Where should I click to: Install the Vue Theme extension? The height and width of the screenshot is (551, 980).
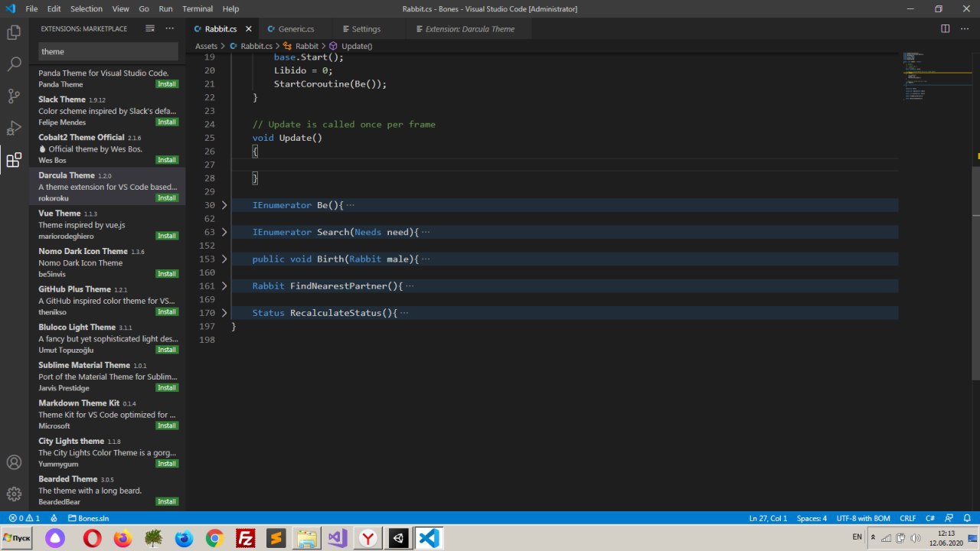(167, 236)
